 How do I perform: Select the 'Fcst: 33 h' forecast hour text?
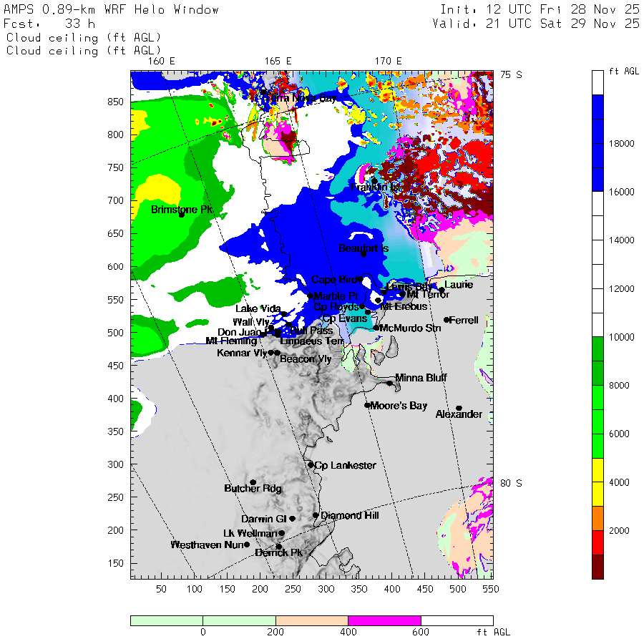[49, 24]
